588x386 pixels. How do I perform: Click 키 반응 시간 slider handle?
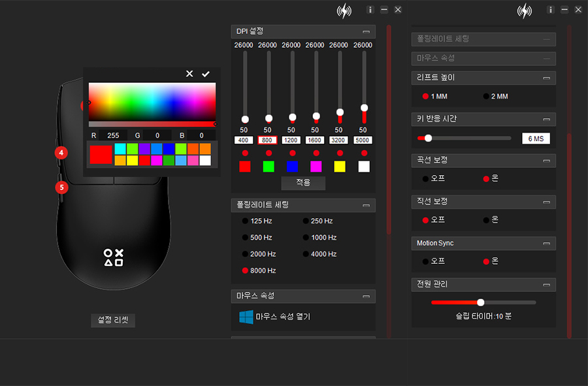click(428, 138)
